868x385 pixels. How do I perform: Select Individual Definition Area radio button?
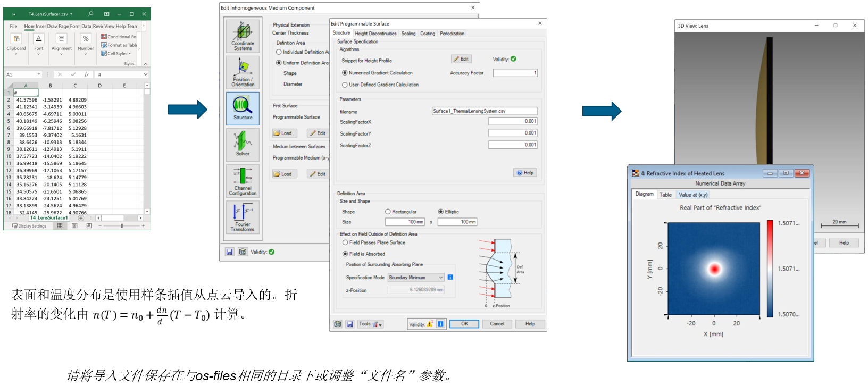pyautogui.click(x=279, y=52)
